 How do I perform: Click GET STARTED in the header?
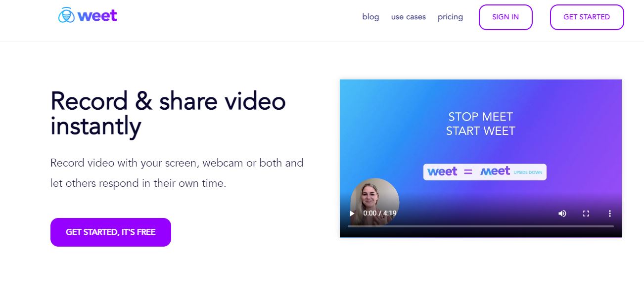[587, 17]
